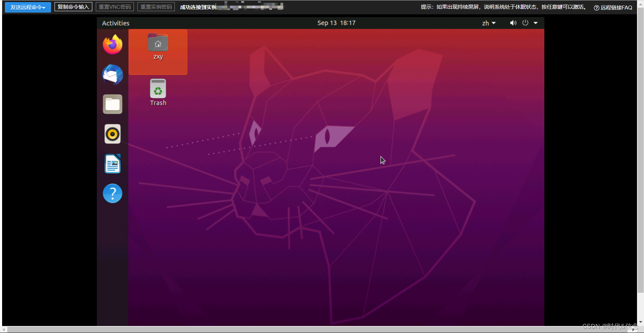Click the volume speaker icon in top bar
This screenshot has width=644, height=333.
pyautogui.click(x=513, y=23)
